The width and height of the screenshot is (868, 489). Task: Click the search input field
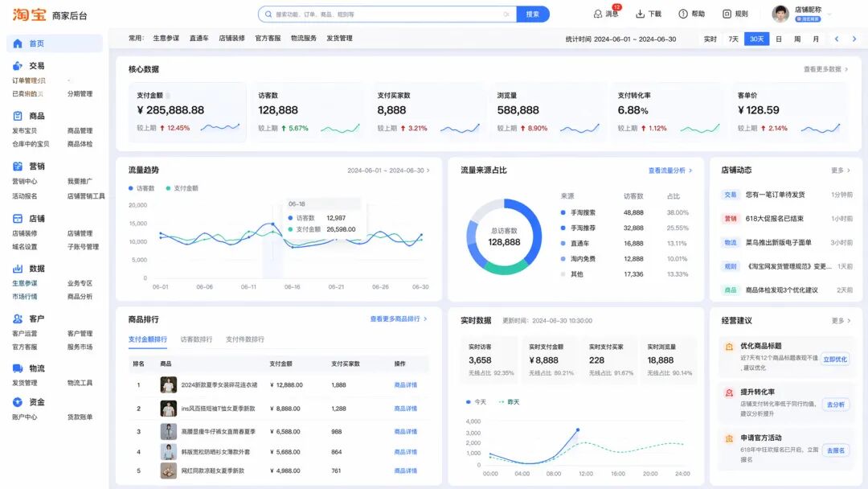pos(386,14)
